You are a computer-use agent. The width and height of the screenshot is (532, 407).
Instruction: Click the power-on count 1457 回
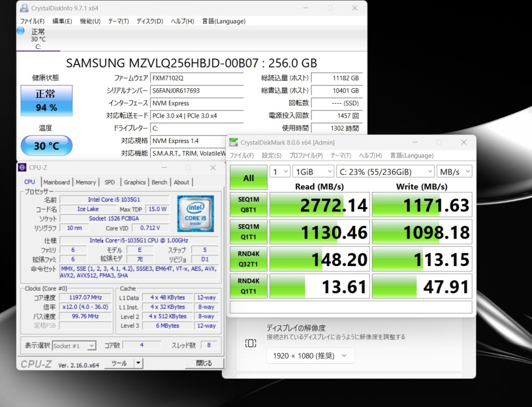[337, 116]
